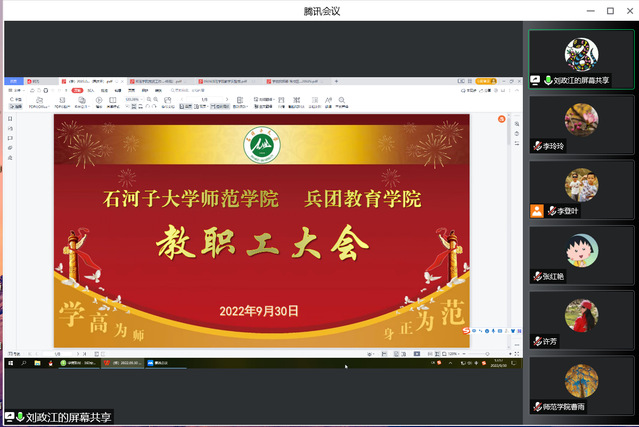Click the Sogou input method S icon

466,331
